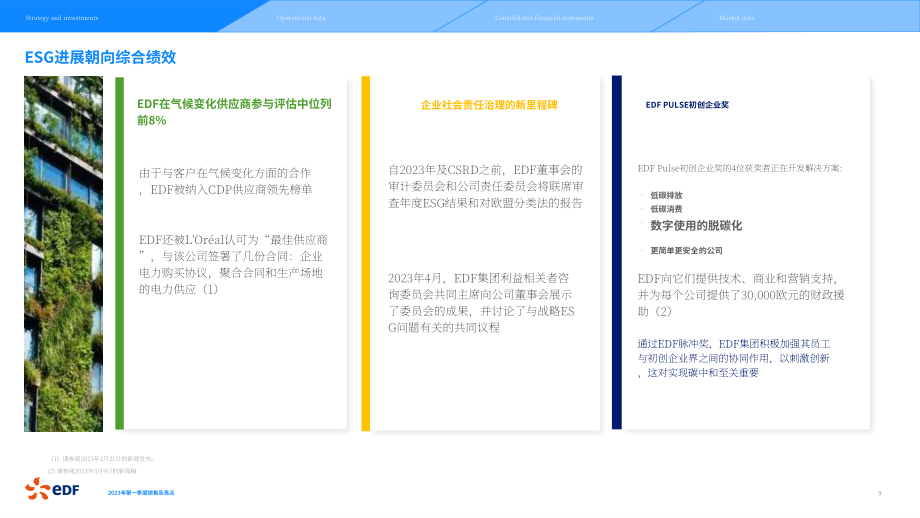Select the bullet 低碳排放

click(x=666, y=195)
